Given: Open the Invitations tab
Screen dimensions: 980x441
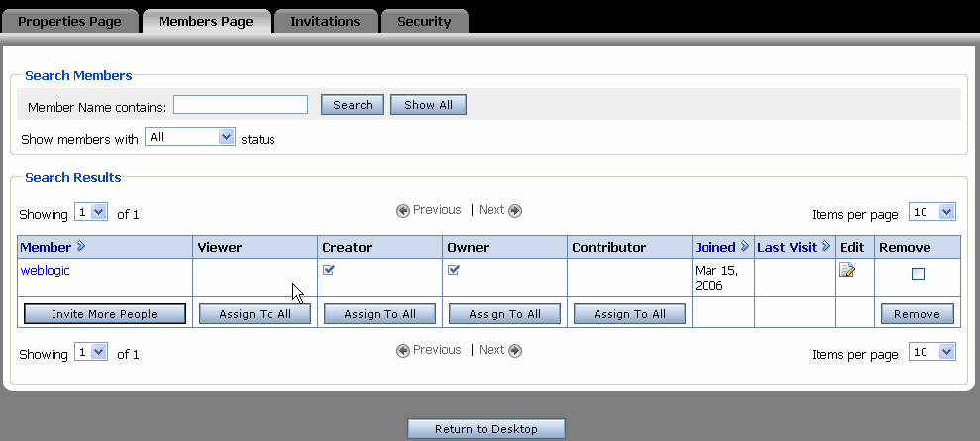Looking at the screenshot, I should coord(325,21).
